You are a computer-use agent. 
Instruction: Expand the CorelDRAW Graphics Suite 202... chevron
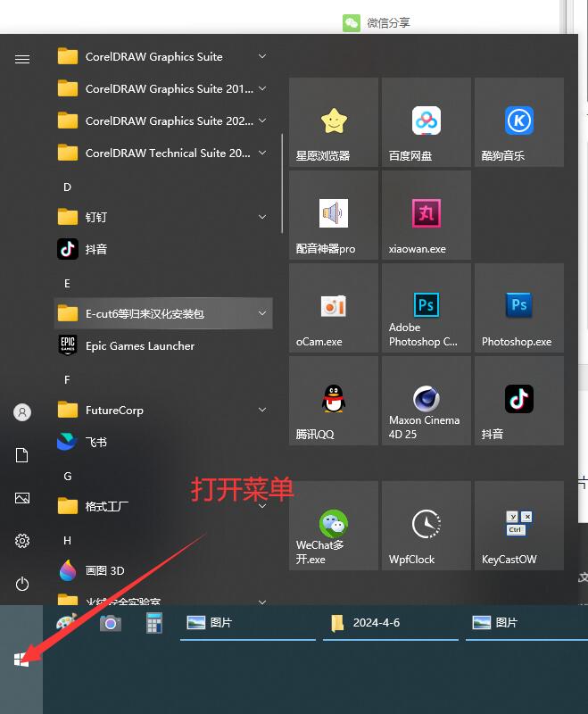[x=262, y=120]
